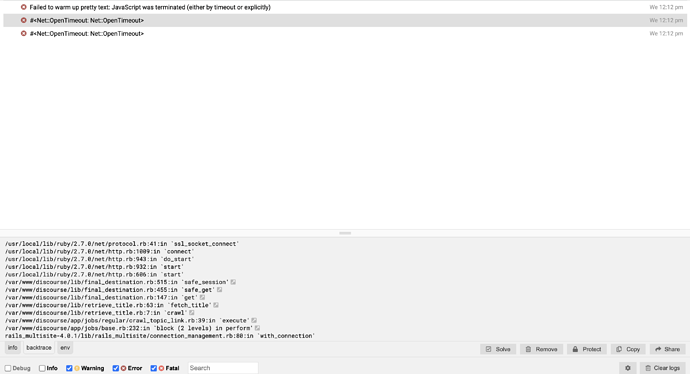Click the Solve button

tap(498, 349)
